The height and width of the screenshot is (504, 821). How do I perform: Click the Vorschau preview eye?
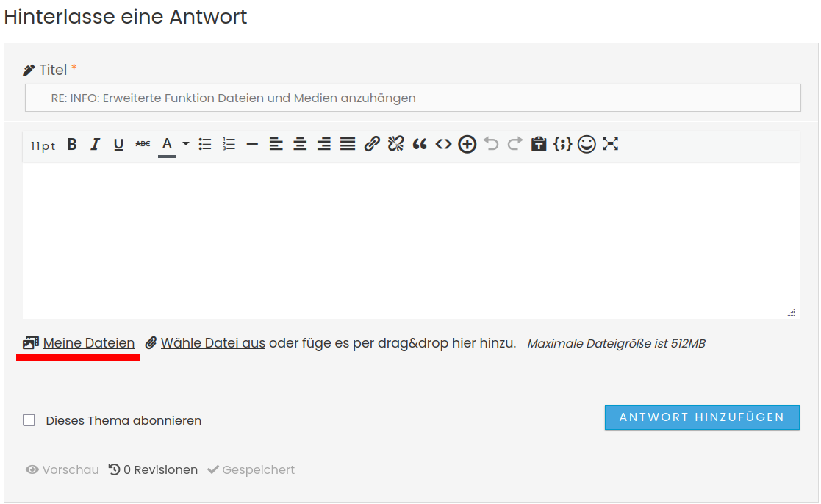pyautogui.click(x=62, y=469)
